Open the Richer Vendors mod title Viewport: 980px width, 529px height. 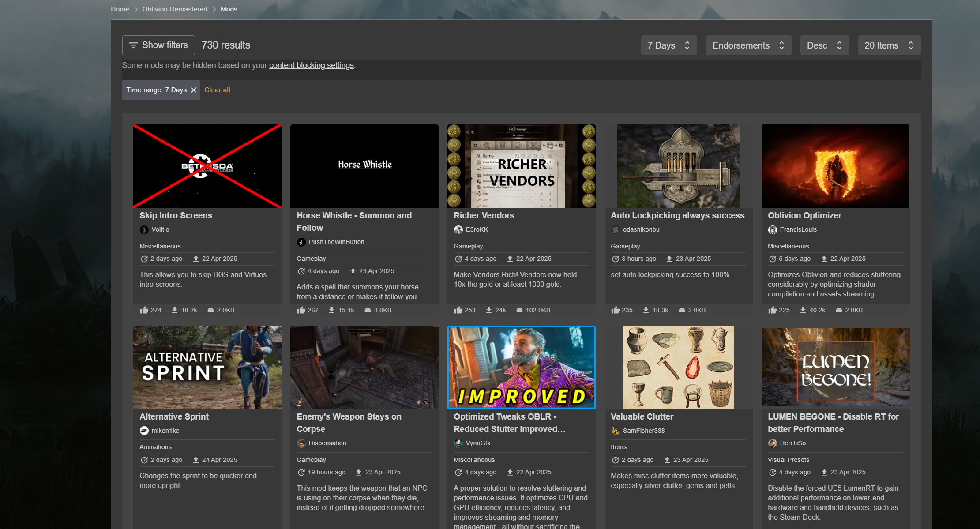click(x=484, y=215)
